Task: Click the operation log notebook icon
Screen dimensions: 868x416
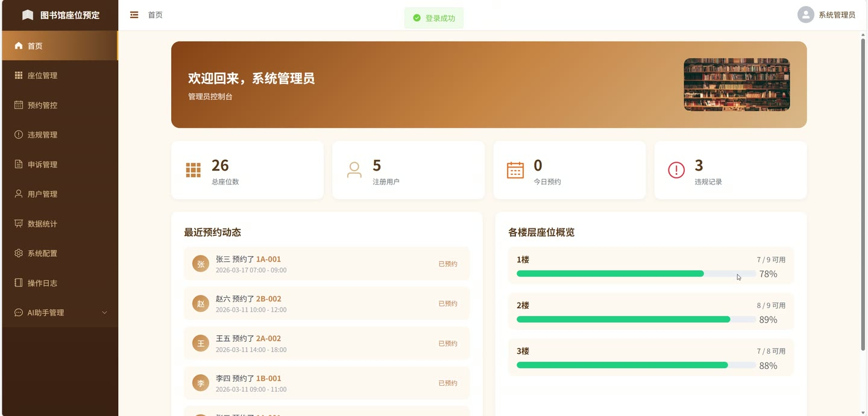Action: pyautogui.click(x=19, y=282)
